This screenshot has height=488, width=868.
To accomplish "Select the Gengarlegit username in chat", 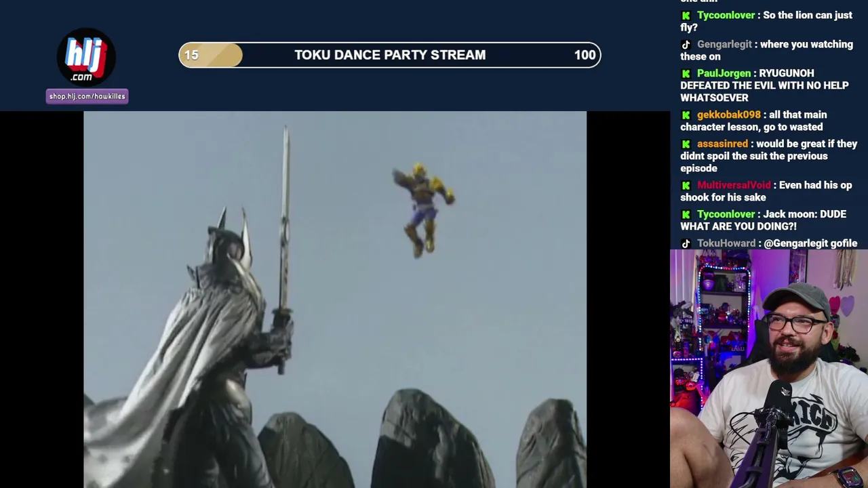I will pyautogui.click(x=724, y=45).
